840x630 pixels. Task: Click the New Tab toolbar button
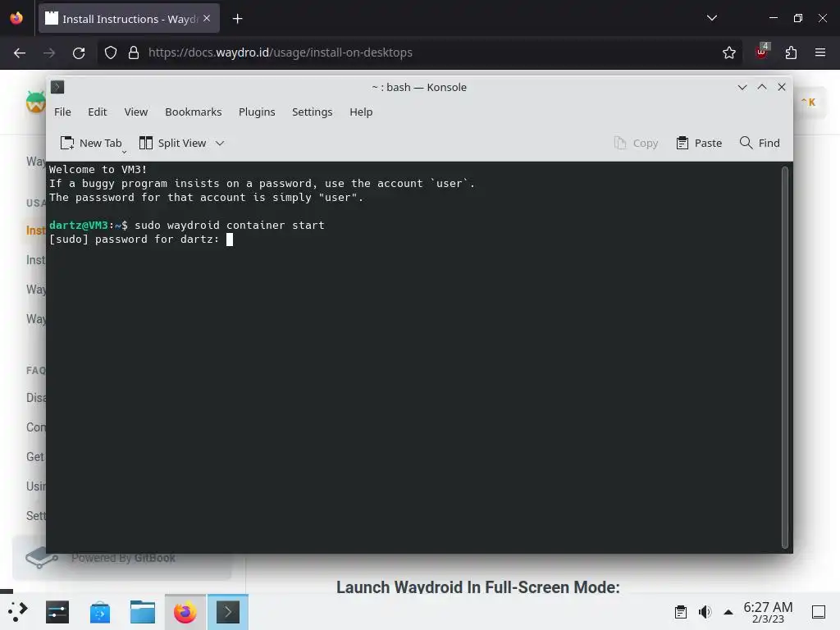tap(91, 143)
